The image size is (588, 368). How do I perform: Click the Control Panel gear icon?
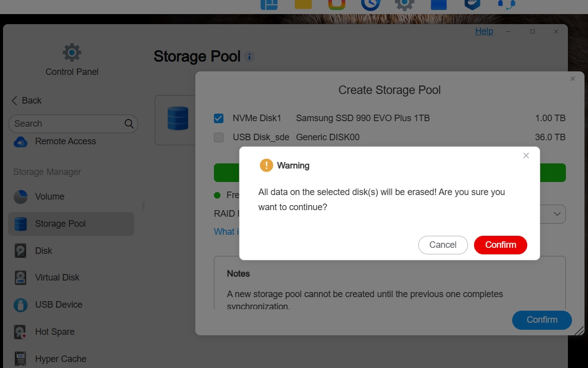coord(72,53)
